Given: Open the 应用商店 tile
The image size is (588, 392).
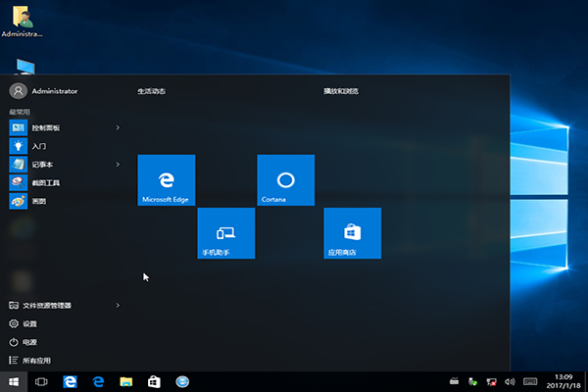Looking at the screenshot, I should click(x=352, y=233).
